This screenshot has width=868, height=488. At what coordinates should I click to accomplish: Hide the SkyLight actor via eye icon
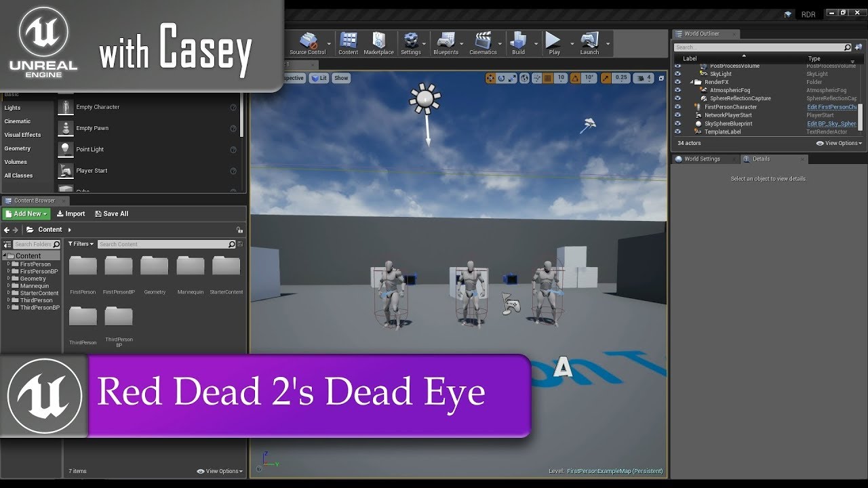pyautogui.click(x=677, y=74)
